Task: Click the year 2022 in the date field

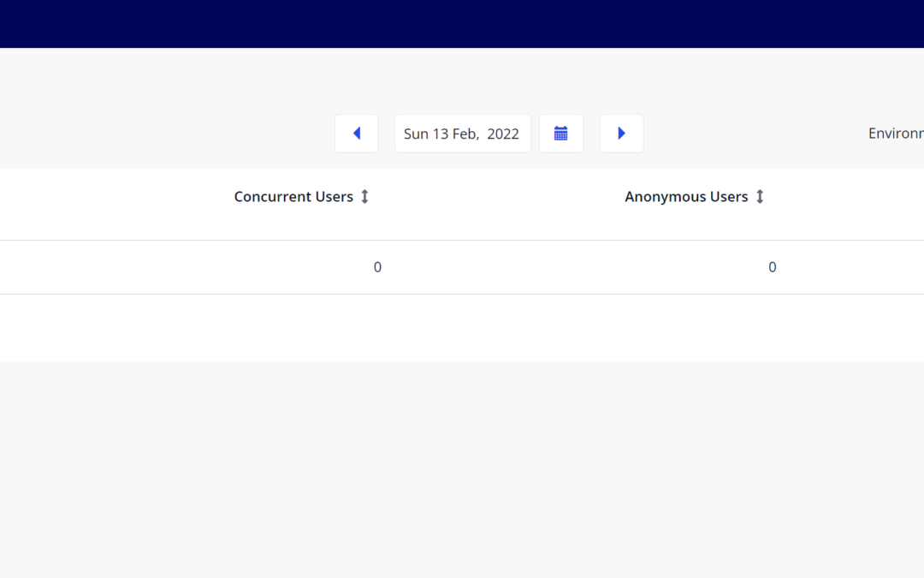Action: tap(503, 134)
